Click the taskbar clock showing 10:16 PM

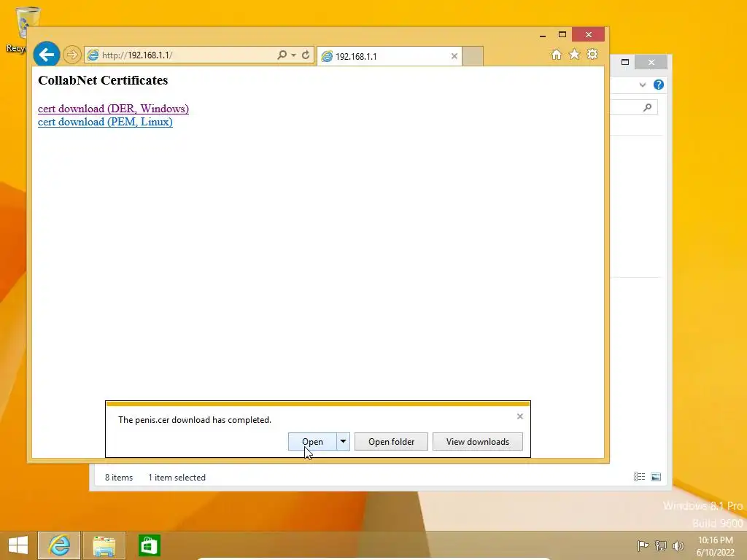click(716, 545)
